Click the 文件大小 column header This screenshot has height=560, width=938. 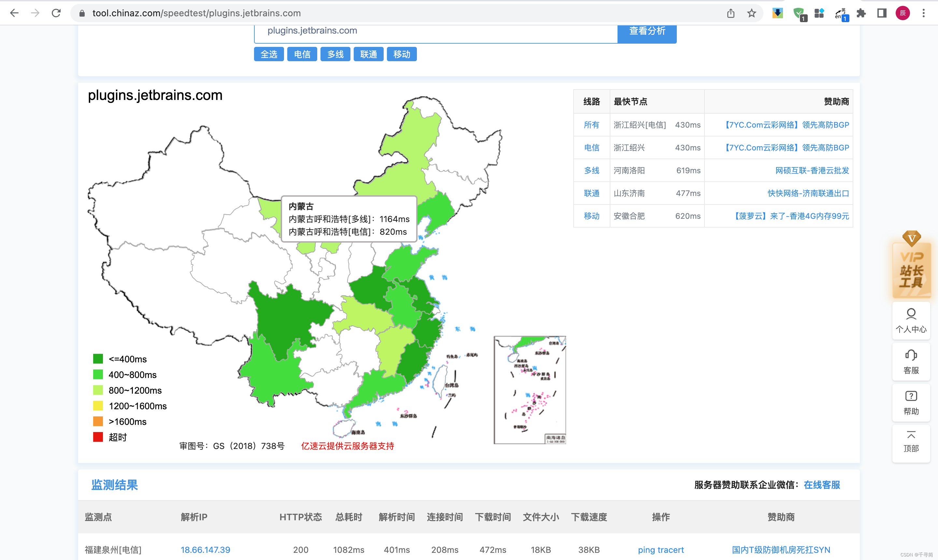pyautogui.click(x=541, y=517)
